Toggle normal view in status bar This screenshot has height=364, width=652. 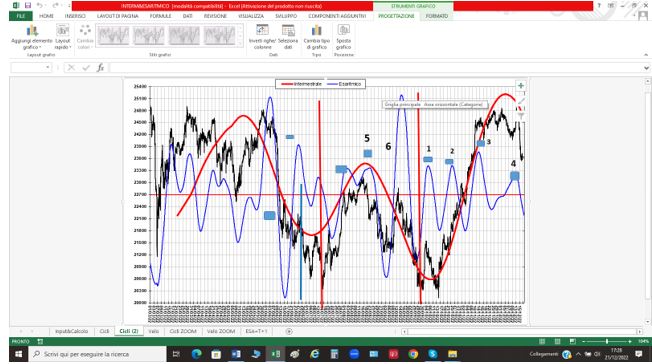pyautogui.click(x=542, y=342)
